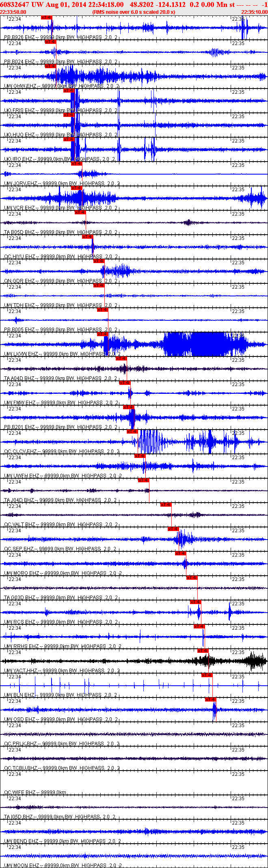The height and width of the screenshot is (868, 268).
Task: Select the UW RRHS EHZ trace label
Action: coord(63,646)
